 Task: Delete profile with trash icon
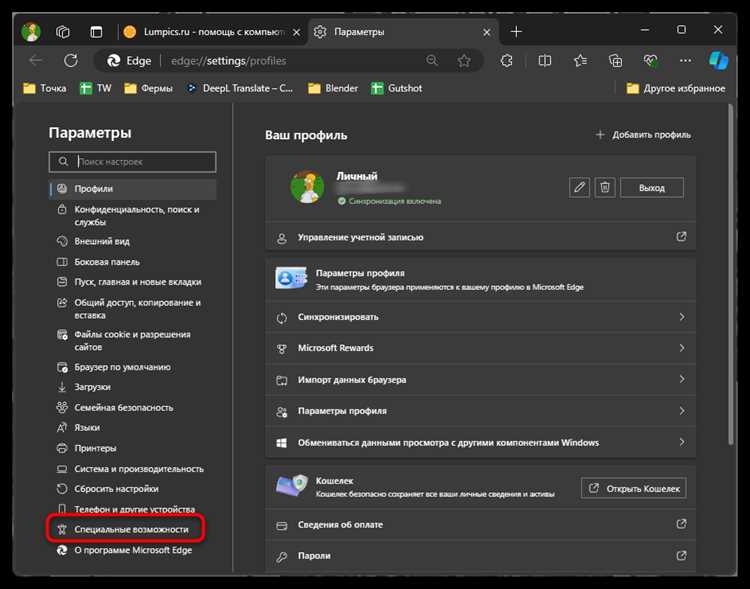[605, 187]
